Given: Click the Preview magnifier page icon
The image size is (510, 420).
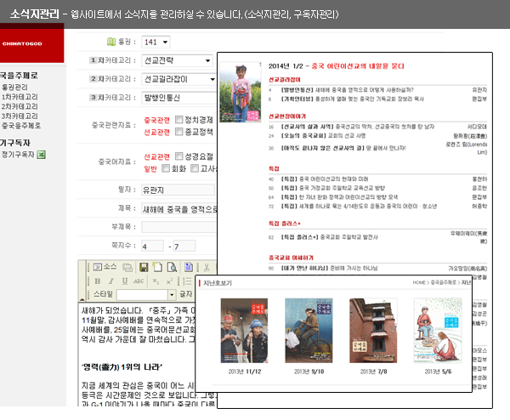Looking at the screenshot, I should [172, 267].
